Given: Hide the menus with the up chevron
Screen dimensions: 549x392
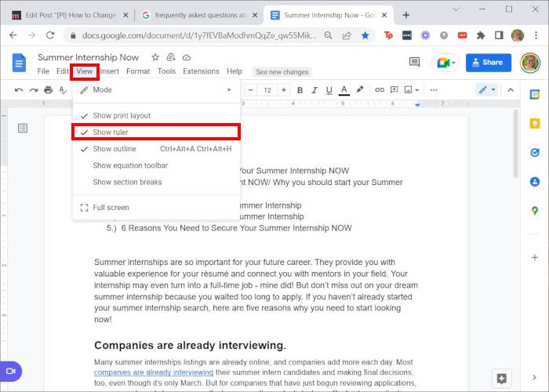Looking at the screenshot, I should 511,90.
